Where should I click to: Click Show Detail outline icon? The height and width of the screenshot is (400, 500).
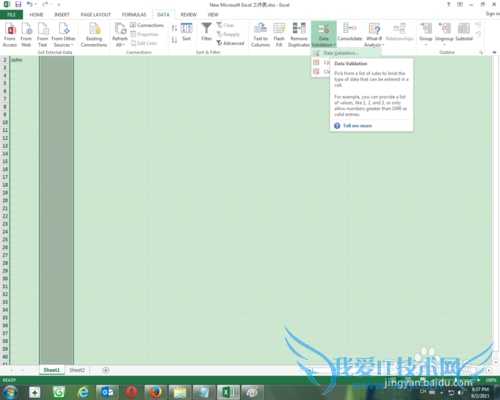tap(478, 25)
